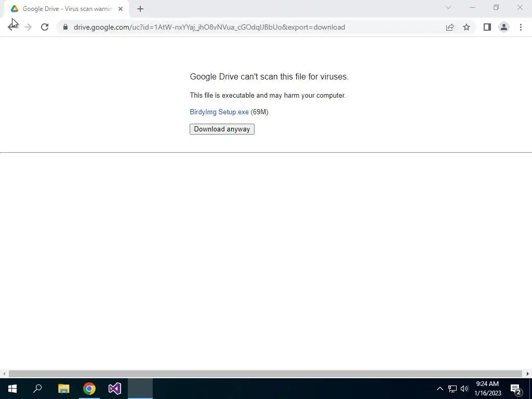This screenshot has height=399, width=532.
Task: Click the file size text (69M)
Action: tap(260, 112)
